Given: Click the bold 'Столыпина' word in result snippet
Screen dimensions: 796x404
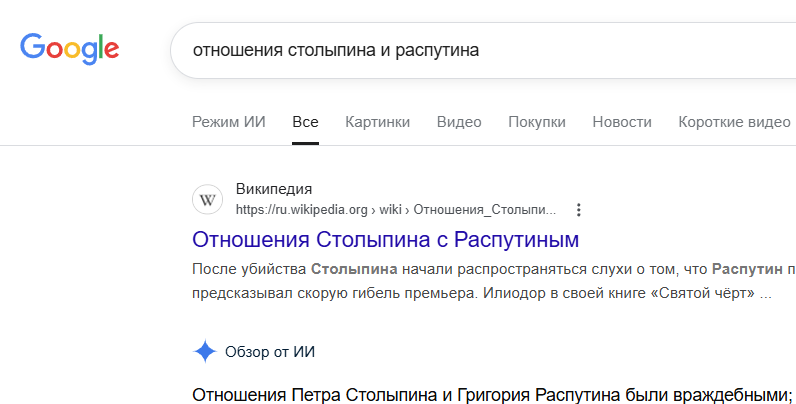Looking at the screenshot, I should click(354, 269).
